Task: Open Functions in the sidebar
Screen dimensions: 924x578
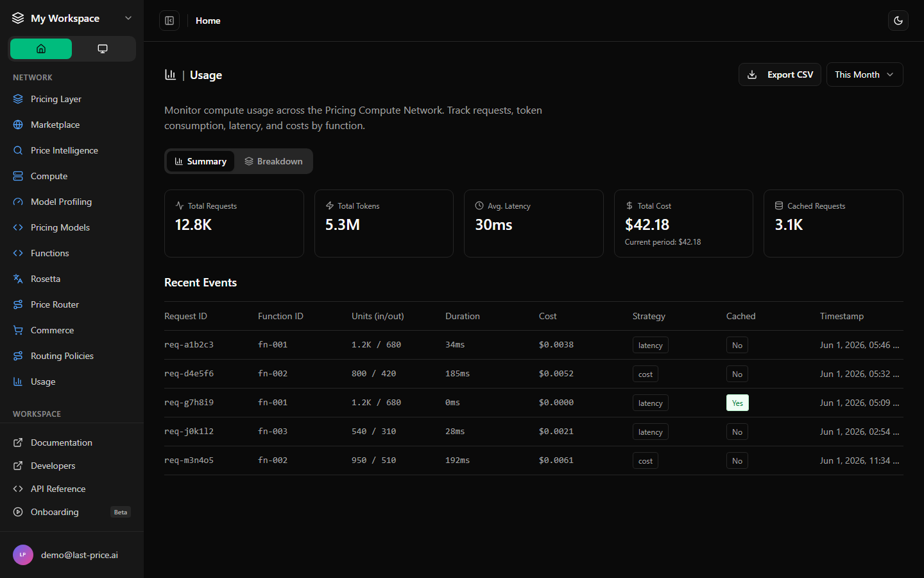Action: (72, 253)
